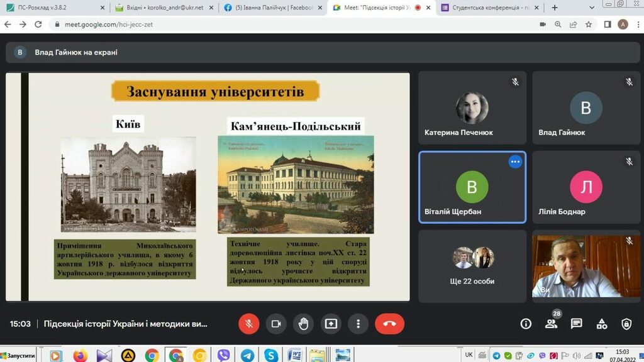Open the three-dot more options menu in call bar

(x=358, y=324)
